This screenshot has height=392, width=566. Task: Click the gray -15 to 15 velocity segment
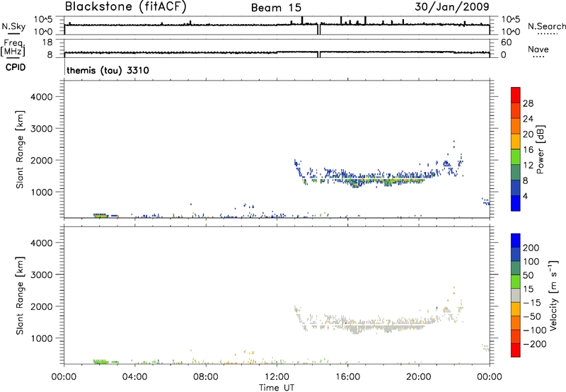click(x=516, y=296)
